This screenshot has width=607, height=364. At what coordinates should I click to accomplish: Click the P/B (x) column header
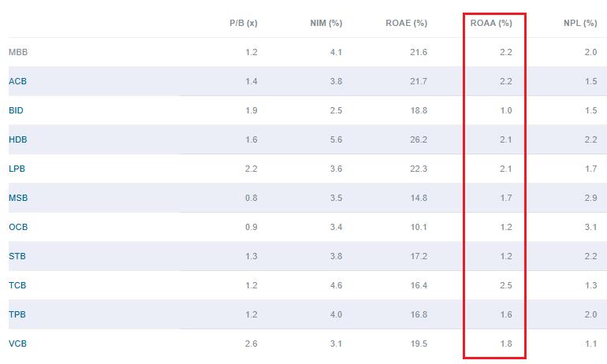point(244,23)
